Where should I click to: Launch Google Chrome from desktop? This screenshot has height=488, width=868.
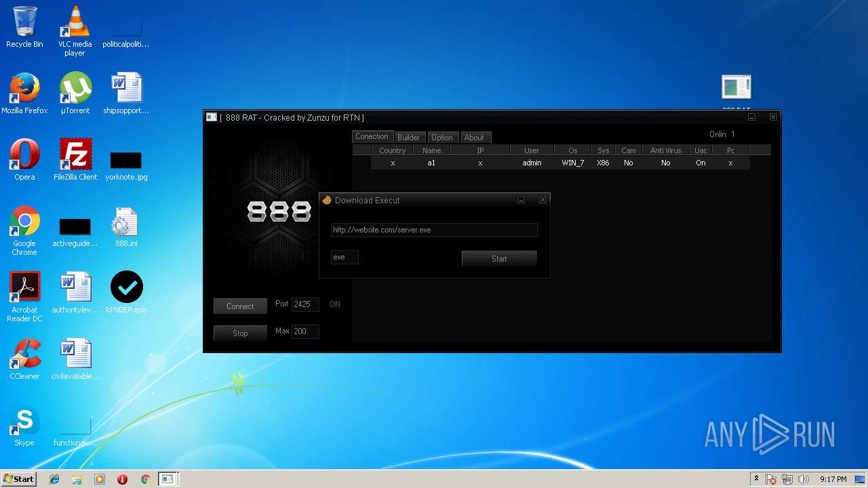24,230
